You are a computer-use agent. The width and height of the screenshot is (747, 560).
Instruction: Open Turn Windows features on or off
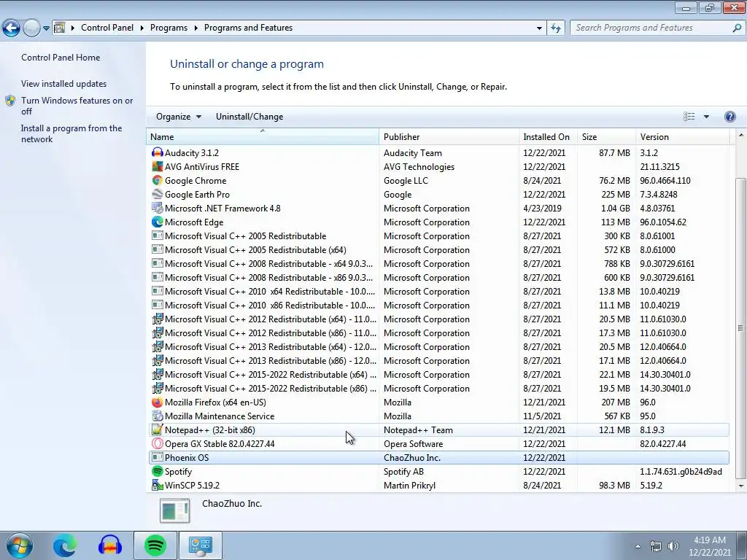pyautogui.click(x=77, y=106)
